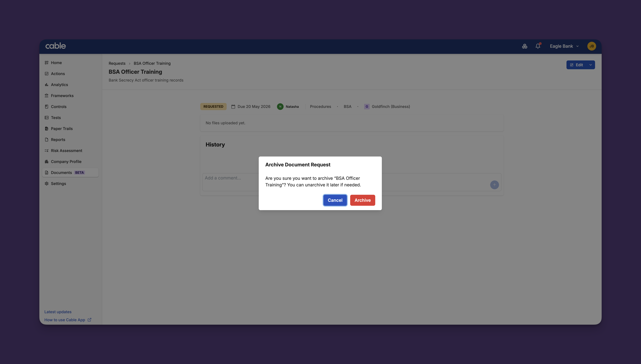Click the Home sidebar icon
641x364 pixels.
coord(46,63)
